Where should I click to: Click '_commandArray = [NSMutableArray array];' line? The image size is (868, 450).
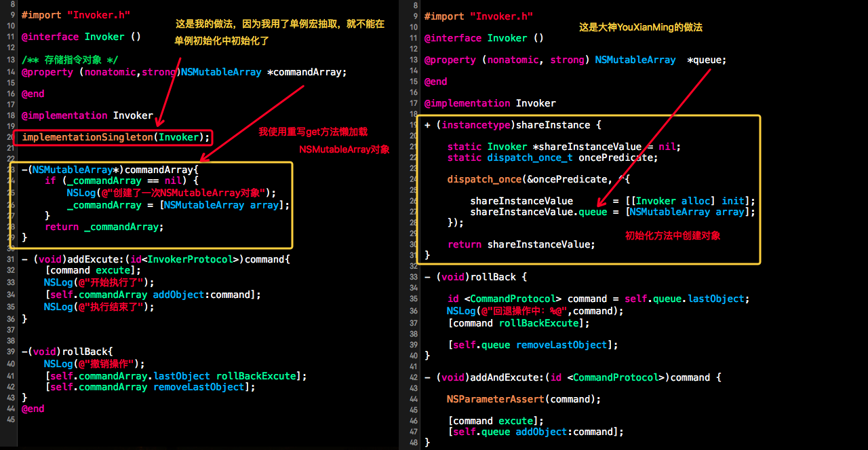(178, 205)
